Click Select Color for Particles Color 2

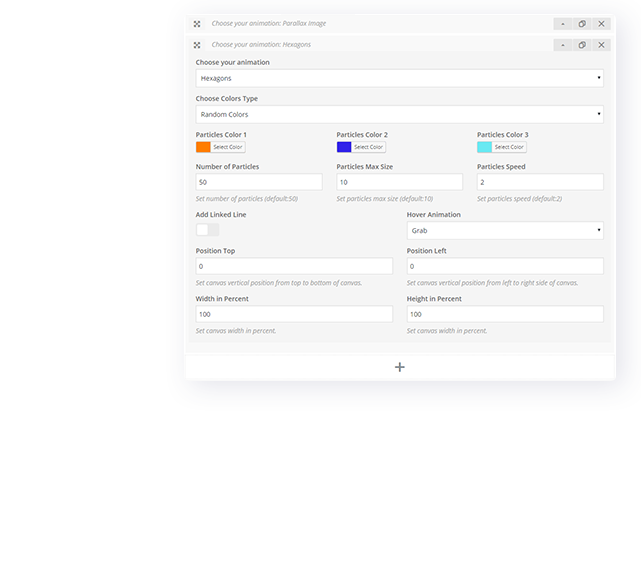368,147
